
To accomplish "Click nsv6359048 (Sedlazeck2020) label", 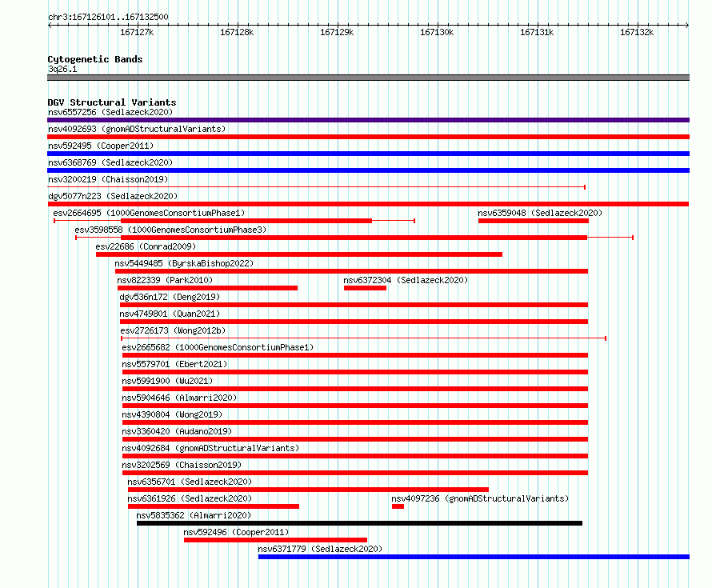I will (540, 213).
